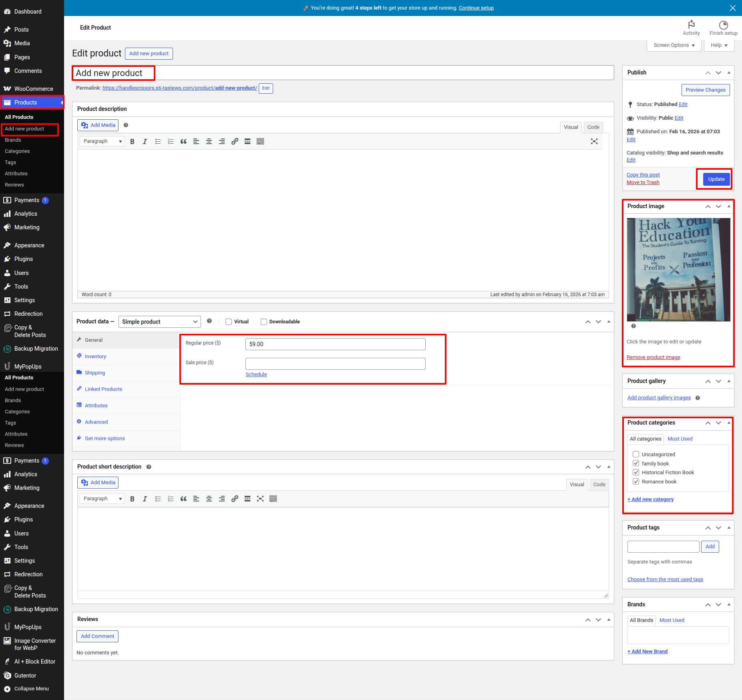Screen dimensions: 742x700
Task: Click the bulleted list icon in short description
Action: click(158, 499)
